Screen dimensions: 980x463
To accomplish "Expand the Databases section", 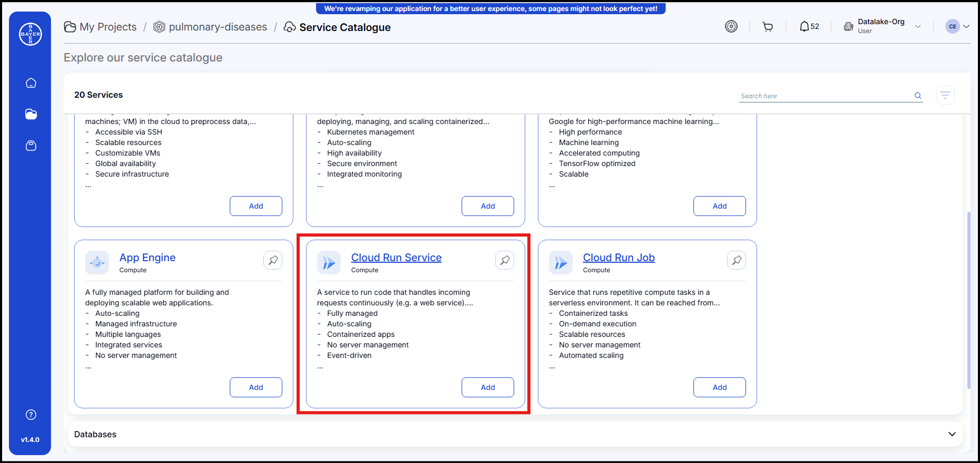I will 952,434.
